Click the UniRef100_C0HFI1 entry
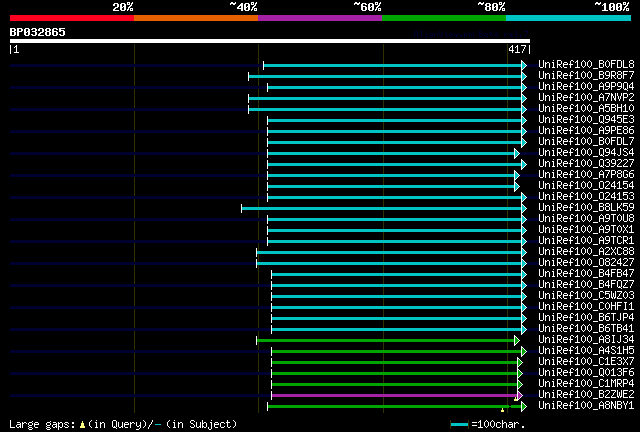 (x=586, y=307)
